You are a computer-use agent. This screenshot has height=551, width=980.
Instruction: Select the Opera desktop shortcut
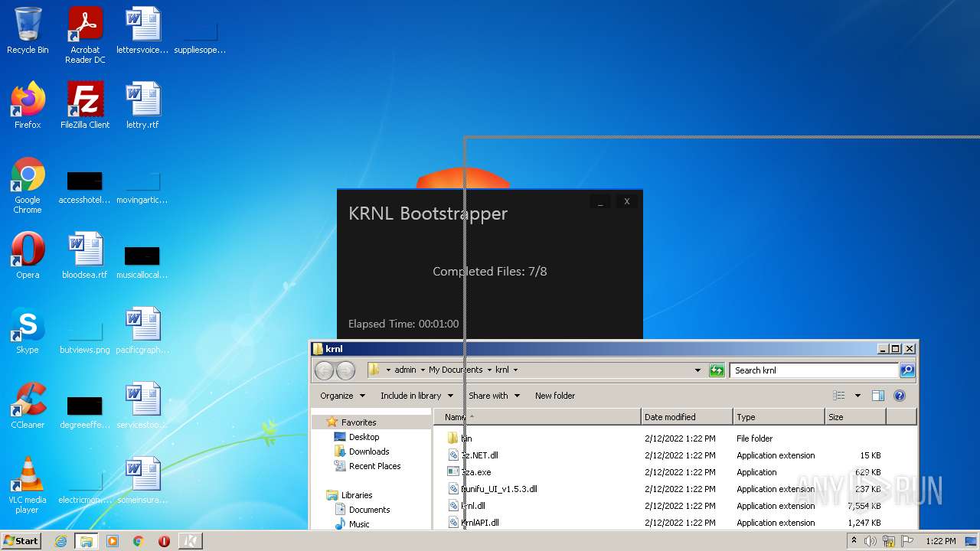point(28,256)
